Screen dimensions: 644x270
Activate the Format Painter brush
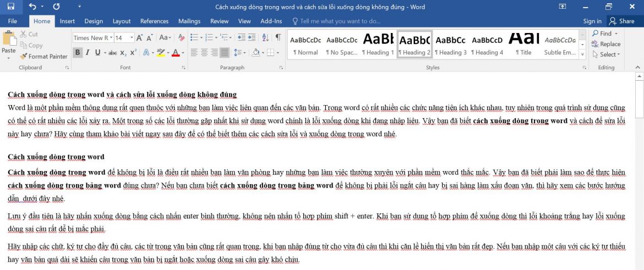pos(43,56)
